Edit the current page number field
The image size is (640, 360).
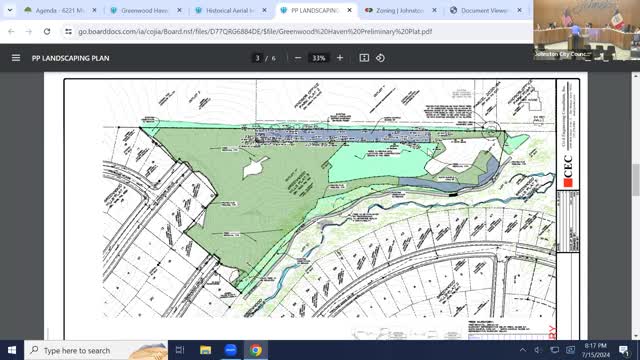tap(257, 58)
